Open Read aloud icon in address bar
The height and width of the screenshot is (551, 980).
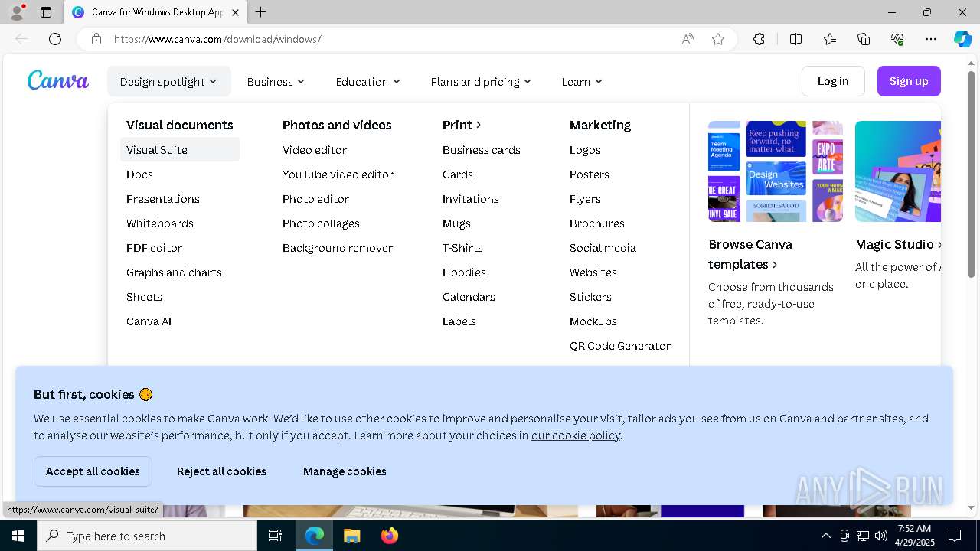tap(688, 39)
